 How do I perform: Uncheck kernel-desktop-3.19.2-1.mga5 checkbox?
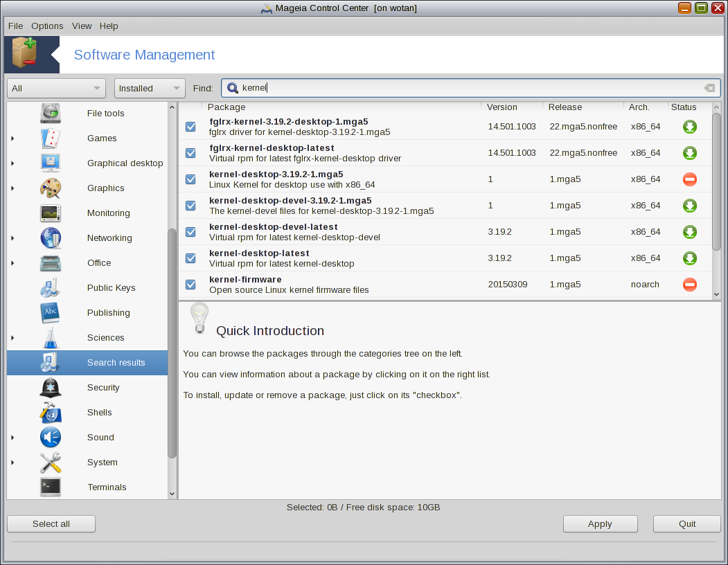(x=190, y=179)
